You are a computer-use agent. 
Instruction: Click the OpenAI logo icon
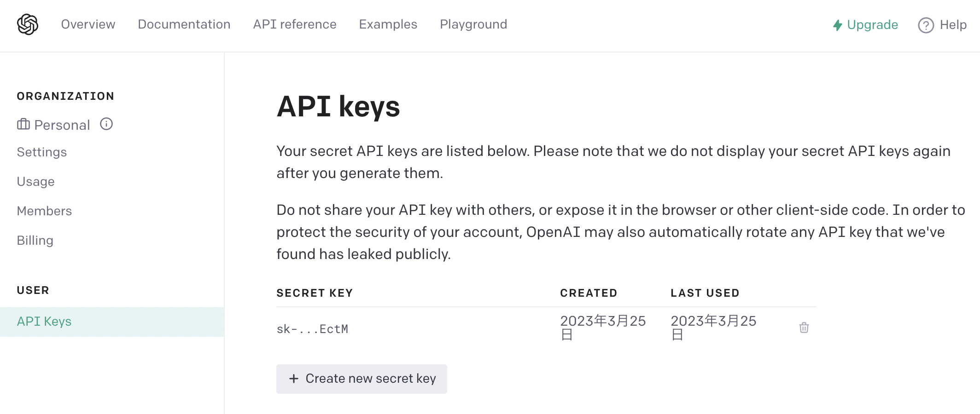tap(28, 24)
